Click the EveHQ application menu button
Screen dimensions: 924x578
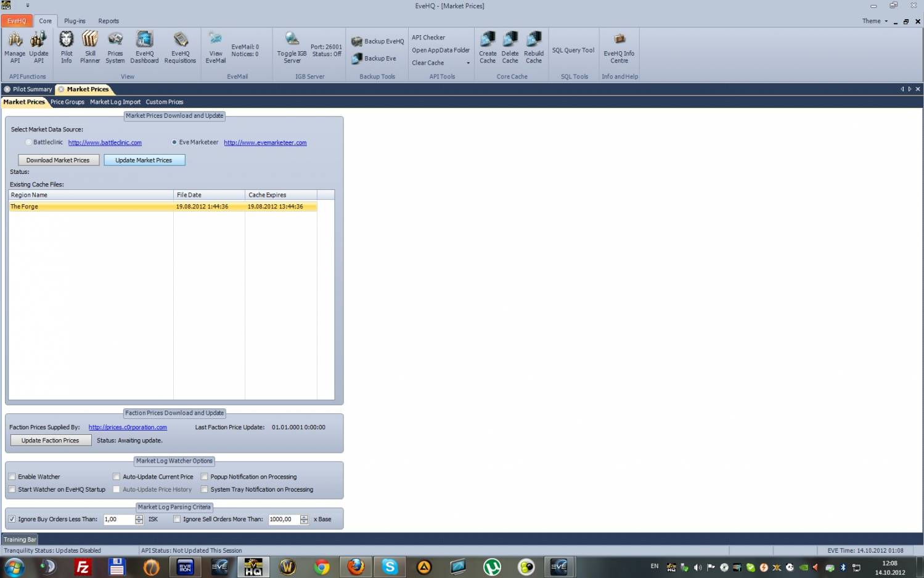click(x=17, y=21)
